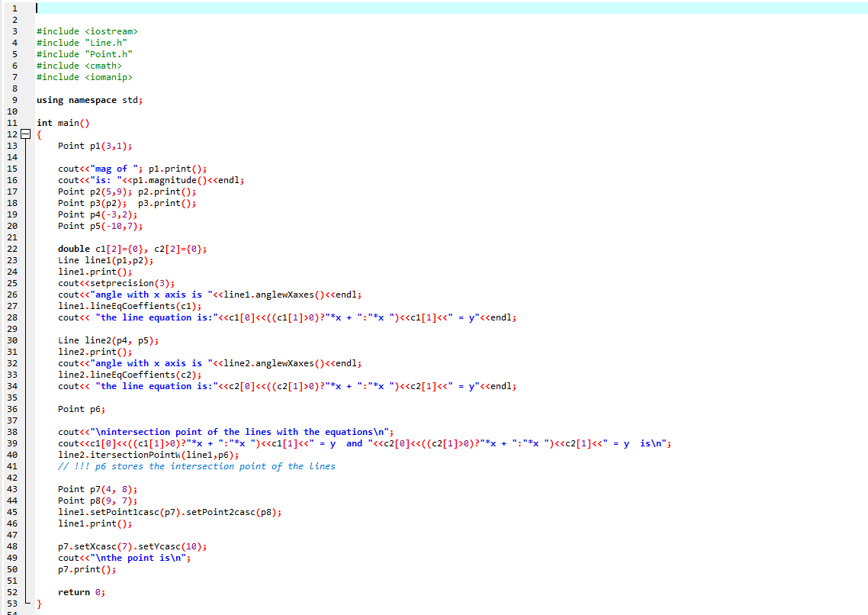Image resolution: width=868 pixels, height=615 pixels.
Task: Click 'Line line1(p1,p2);' statement
Action: tap(105, 260)
